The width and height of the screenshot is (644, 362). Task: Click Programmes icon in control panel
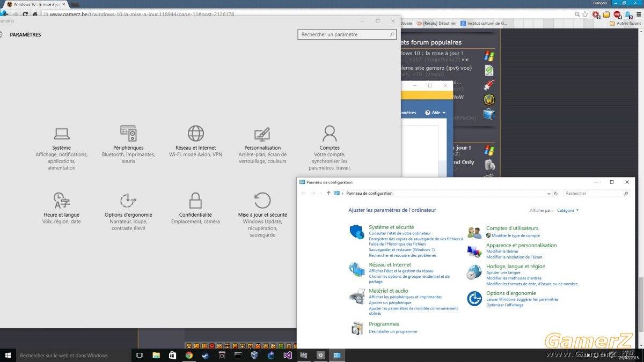[x=357, y=328]
